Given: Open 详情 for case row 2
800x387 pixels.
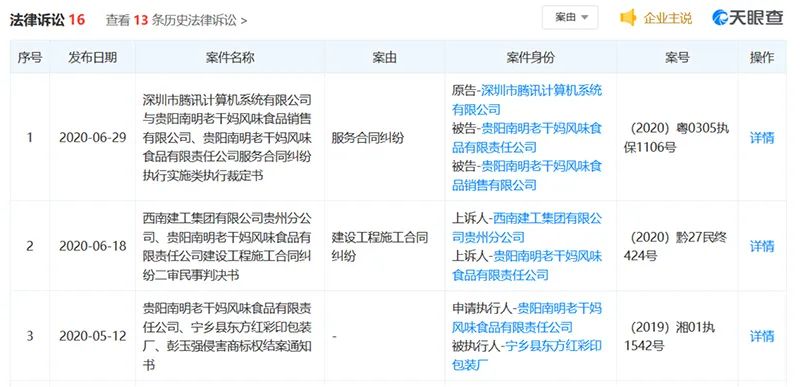Looking at the screenshot, I should [x=762, y=246].
